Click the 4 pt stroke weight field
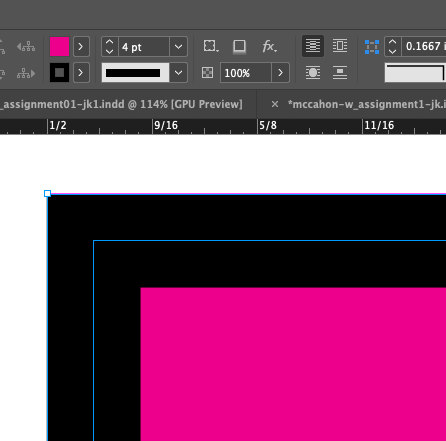Viewport: 446px width, 441px height. (x=144, y=46)
